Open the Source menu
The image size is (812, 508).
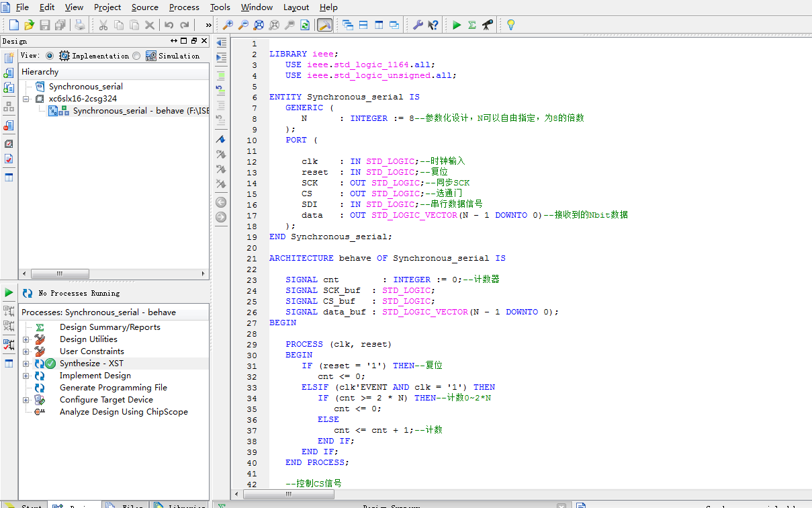click(x=144, y=7)
